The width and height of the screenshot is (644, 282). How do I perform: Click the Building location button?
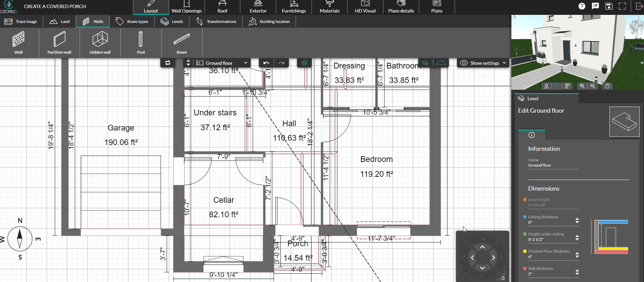[270, 22]
